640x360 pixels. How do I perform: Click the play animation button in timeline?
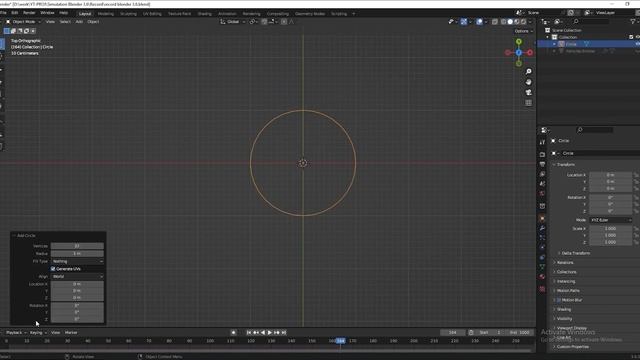[x=270, y=333]
